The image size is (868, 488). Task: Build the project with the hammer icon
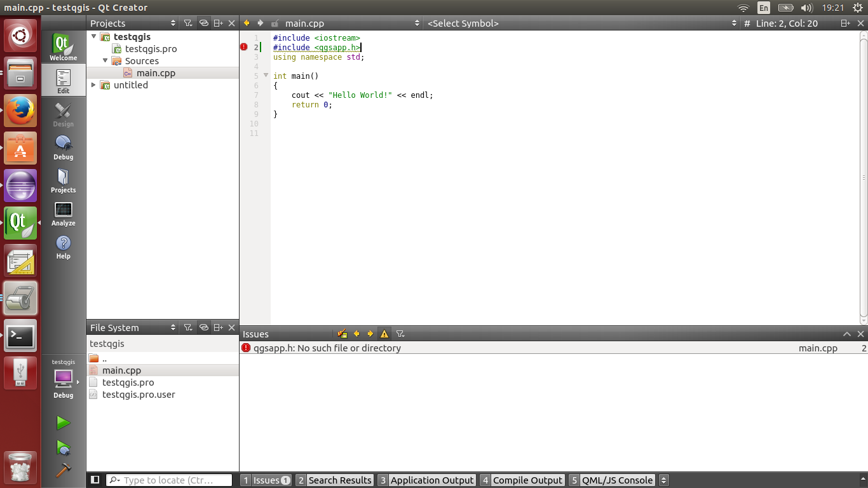[x=63, y=470]
